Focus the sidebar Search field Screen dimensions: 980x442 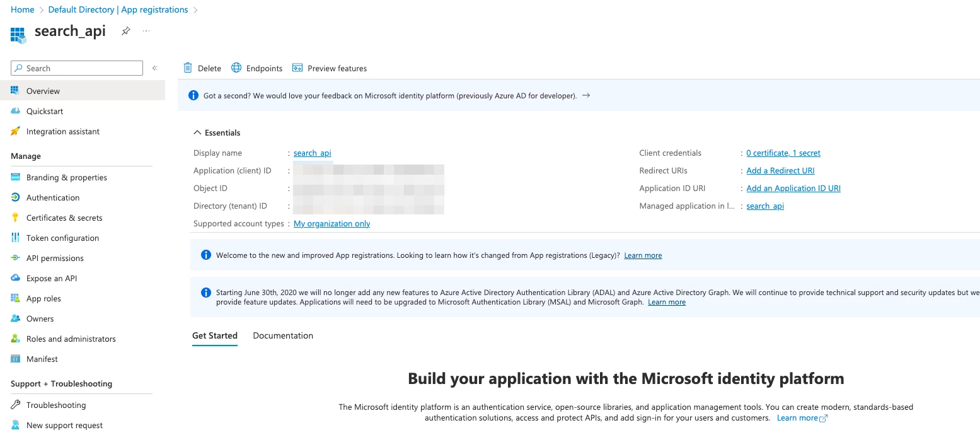point(77,68)
